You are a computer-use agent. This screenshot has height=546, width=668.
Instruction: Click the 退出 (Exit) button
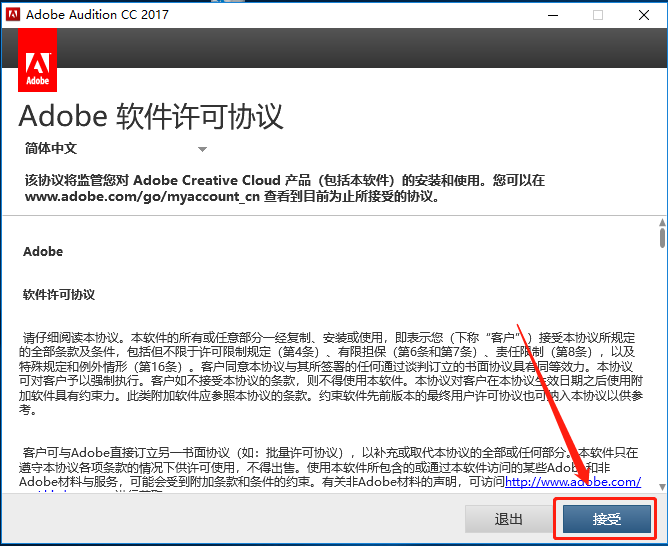click(x=508, y=519)
